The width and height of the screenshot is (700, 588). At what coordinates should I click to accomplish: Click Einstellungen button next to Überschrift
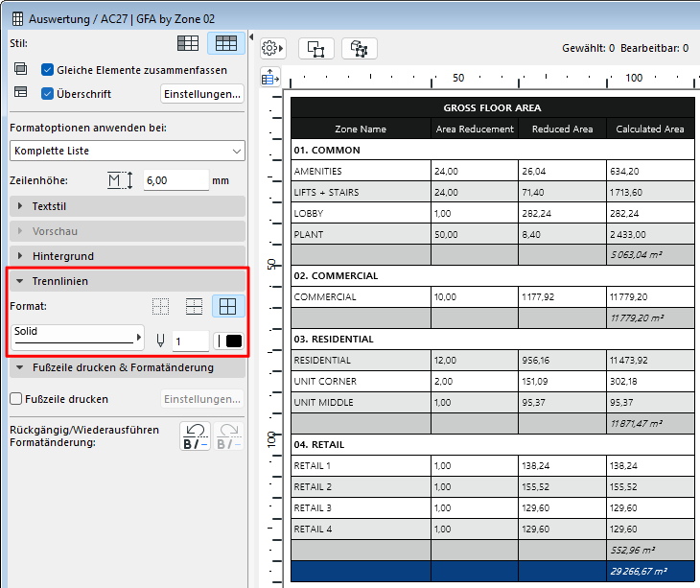[x=201, y=94]
